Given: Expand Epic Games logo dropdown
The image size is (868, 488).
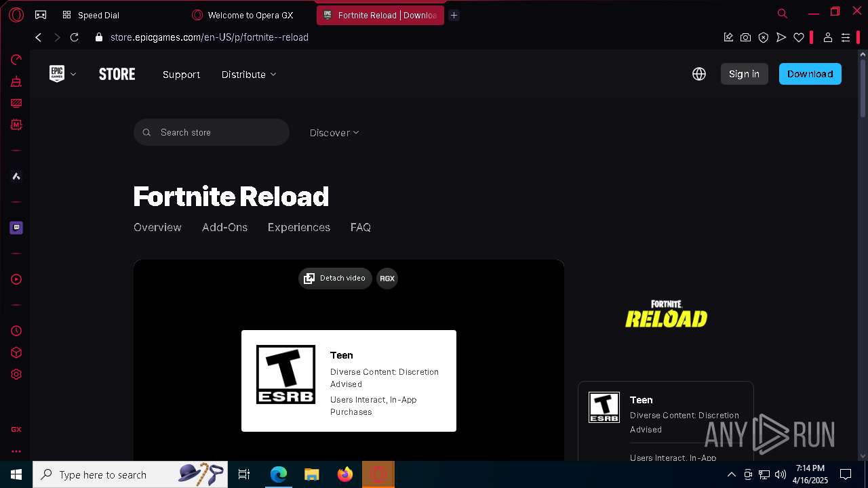Looking at the screenshot, I should pos(62,74).
